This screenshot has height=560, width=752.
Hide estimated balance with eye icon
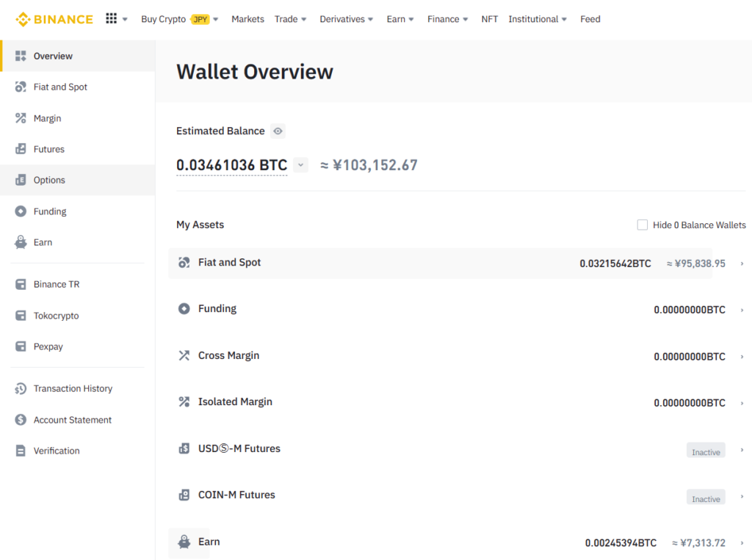(x=278, y=131)
